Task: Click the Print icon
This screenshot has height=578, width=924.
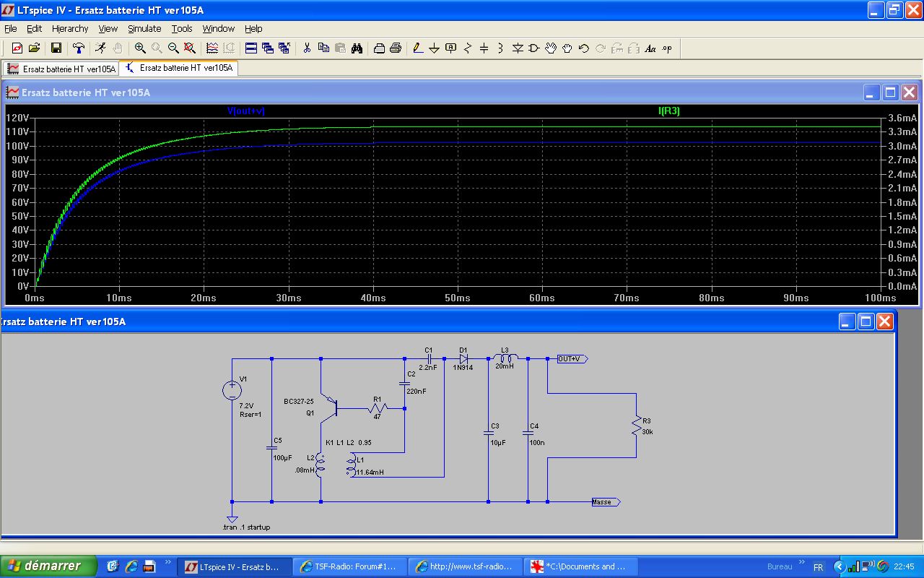Action: click(x=396, y=48)
